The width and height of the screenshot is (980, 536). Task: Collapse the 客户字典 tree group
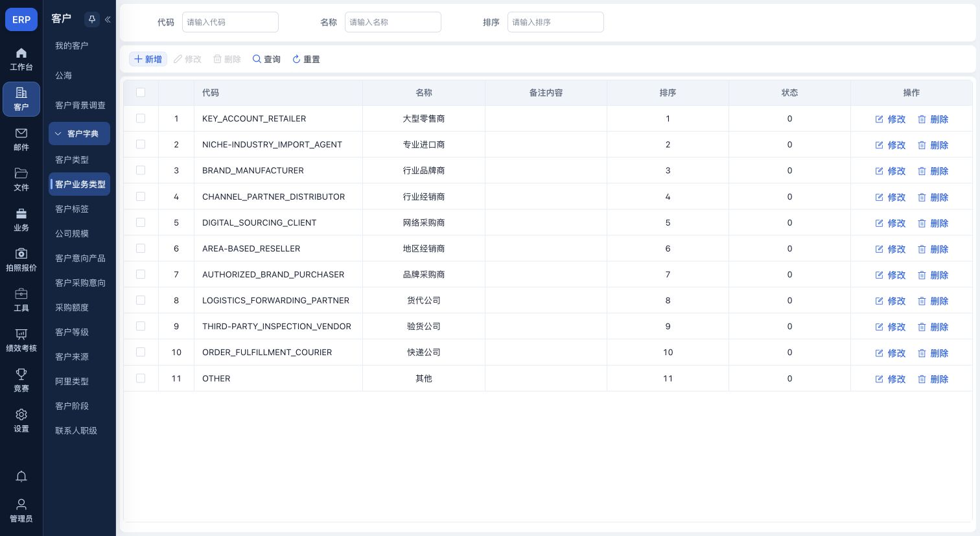pos(79,134)
